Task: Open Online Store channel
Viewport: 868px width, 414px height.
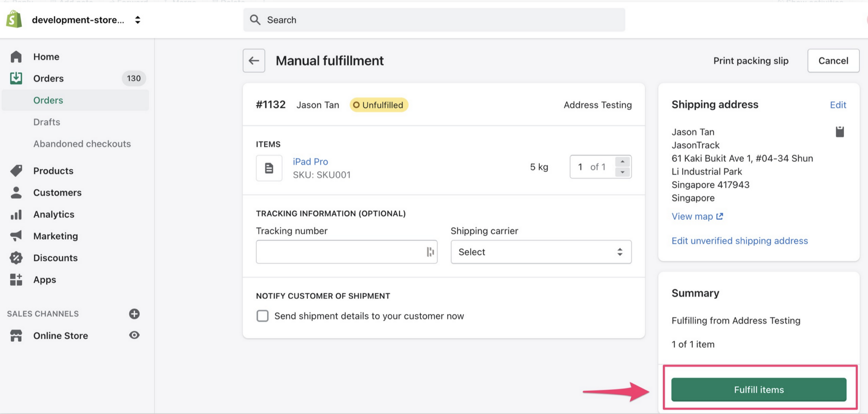Action: pyautogui.click(x=61, y=336)
